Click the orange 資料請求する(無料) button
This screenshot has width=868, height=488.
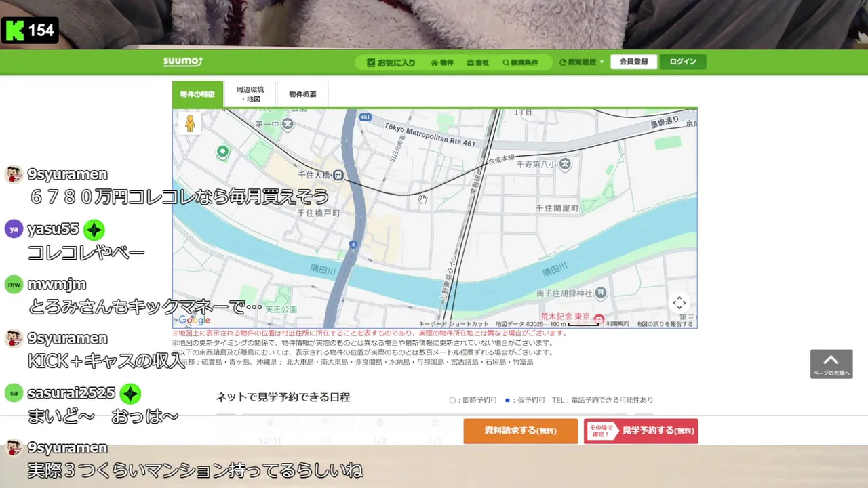tap(520, 431)
